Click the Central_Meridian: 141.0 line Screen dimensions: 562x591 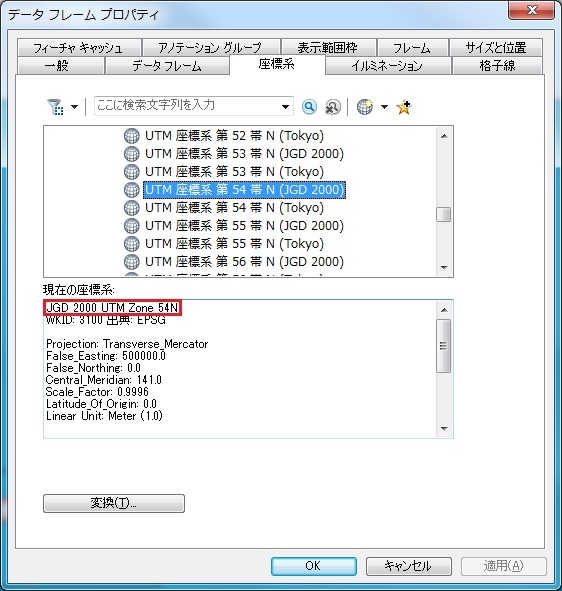click(104, 380)
